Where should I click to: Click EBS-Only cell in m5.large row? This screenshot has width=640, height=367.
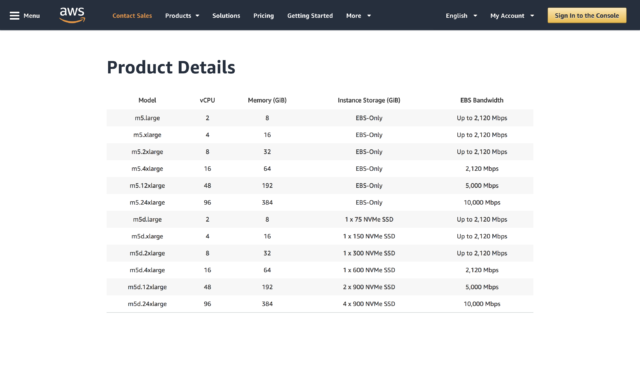click(x=369, y=118)
